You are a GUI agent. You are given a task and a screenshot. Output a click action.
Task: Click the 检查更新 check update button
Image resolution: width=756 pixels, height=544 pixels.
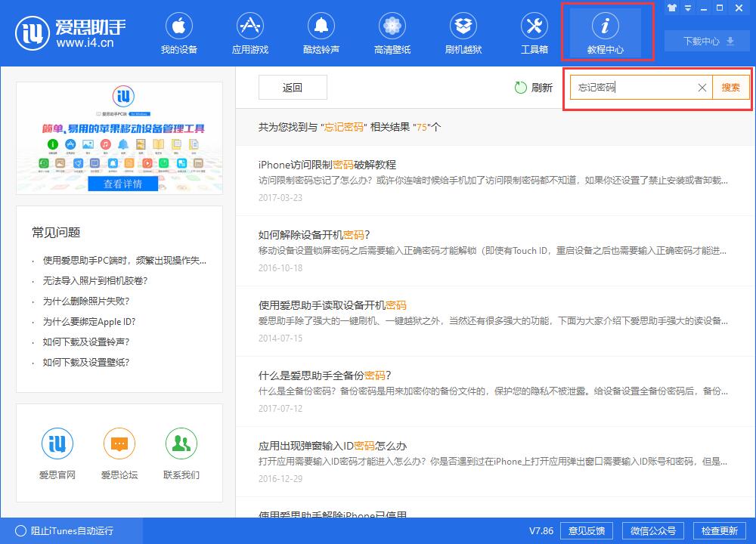[720, 531]
